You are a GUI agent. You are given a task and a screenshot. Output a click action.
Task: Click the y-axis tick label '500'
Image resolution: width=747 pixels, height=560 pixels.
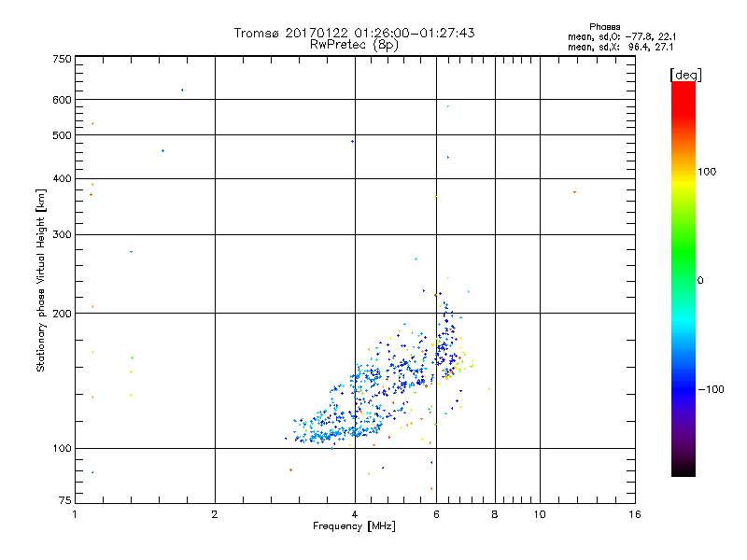pyautogui.click(x=63, y=135)
